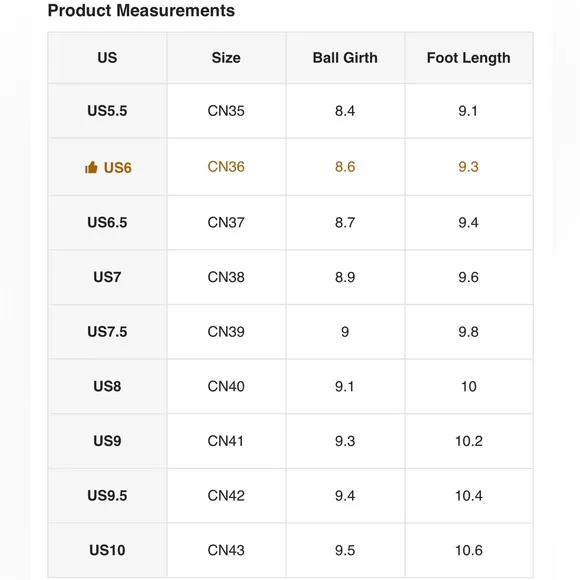This screenshot has height=580, width=580.
Task: Click the US7.5 row label
Action: point(107,332)
